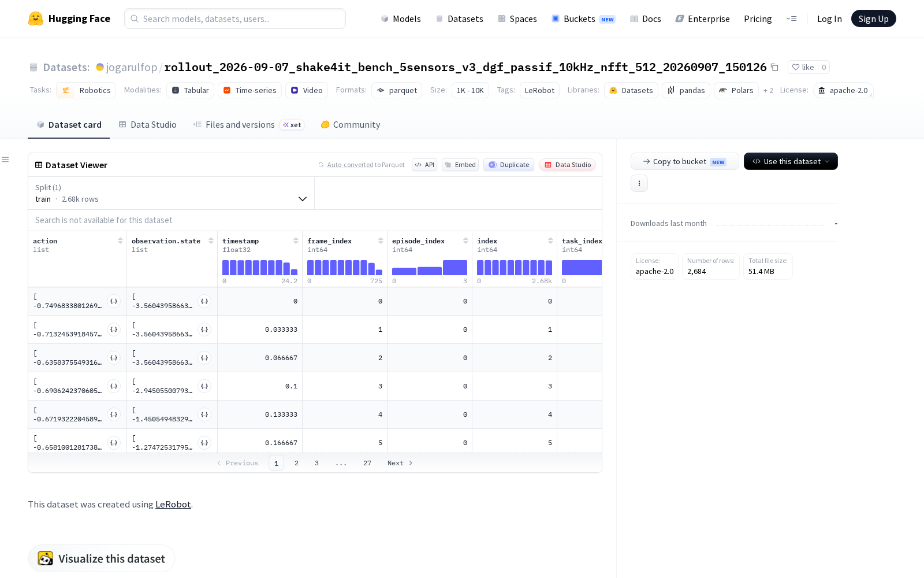Sort by the frame_index column

click(x=381, y=241)
